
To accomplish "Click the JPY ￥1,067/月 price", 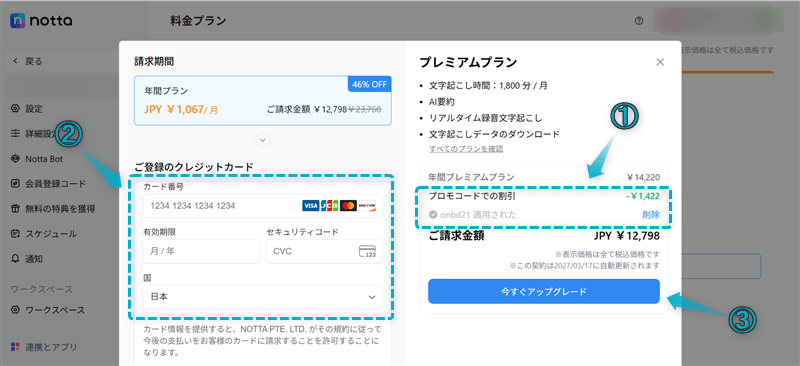I will pos(181,109).
